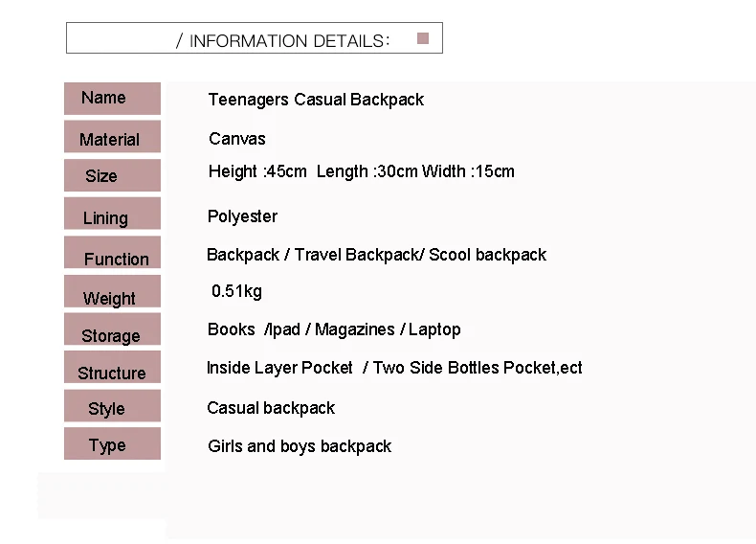Click the INFORMATION DETAILS header text
The height and width of the screenshot is (544, 756).
tap(283, 41)
